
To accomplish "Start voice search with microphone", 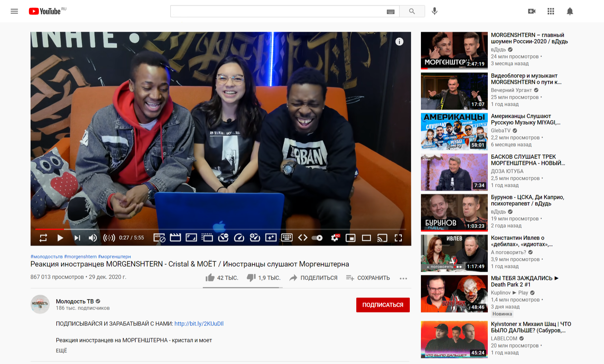I will tap(435, 11).
